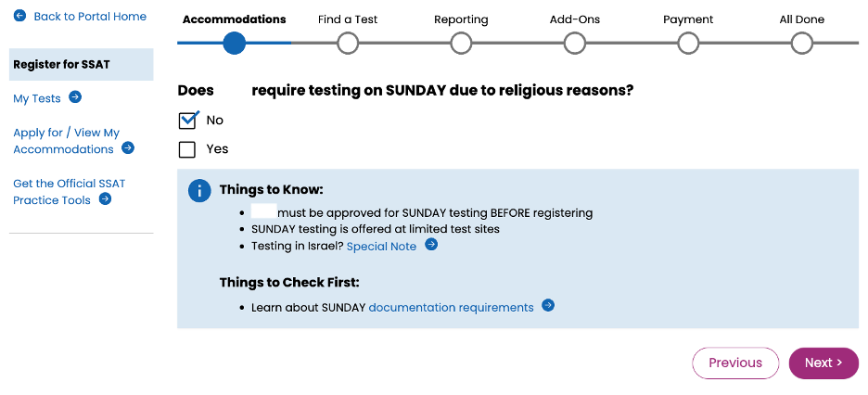Go to the Payment step label
The image size is (868, 395).
[x=688, y=19]
